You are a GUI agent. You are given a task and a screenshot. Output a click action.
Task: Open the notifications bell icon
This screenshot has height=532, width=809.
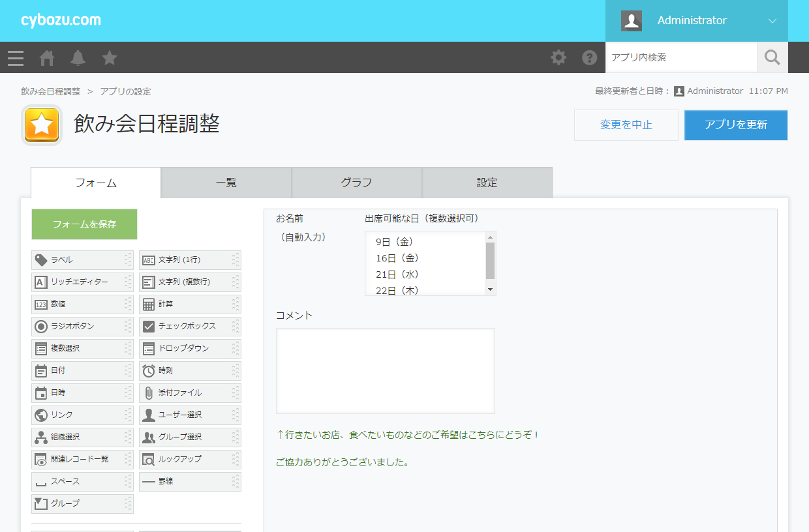point(78,57)
